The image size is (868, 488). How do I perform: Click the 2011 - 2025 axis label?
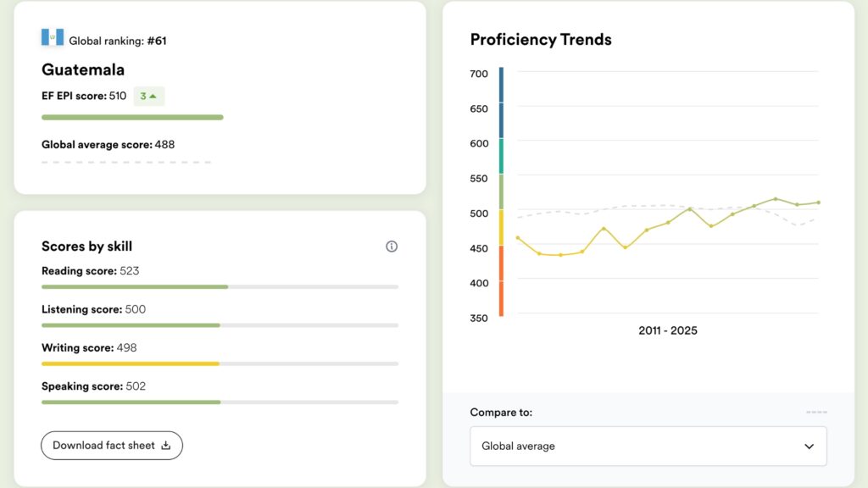[667, 330]
